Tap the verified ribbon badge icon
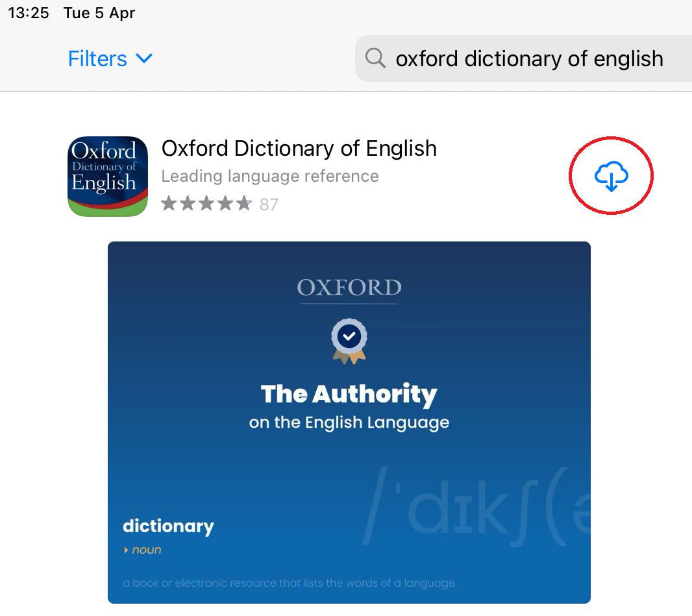This screenshot has width=692, height=616. (349, 341)
